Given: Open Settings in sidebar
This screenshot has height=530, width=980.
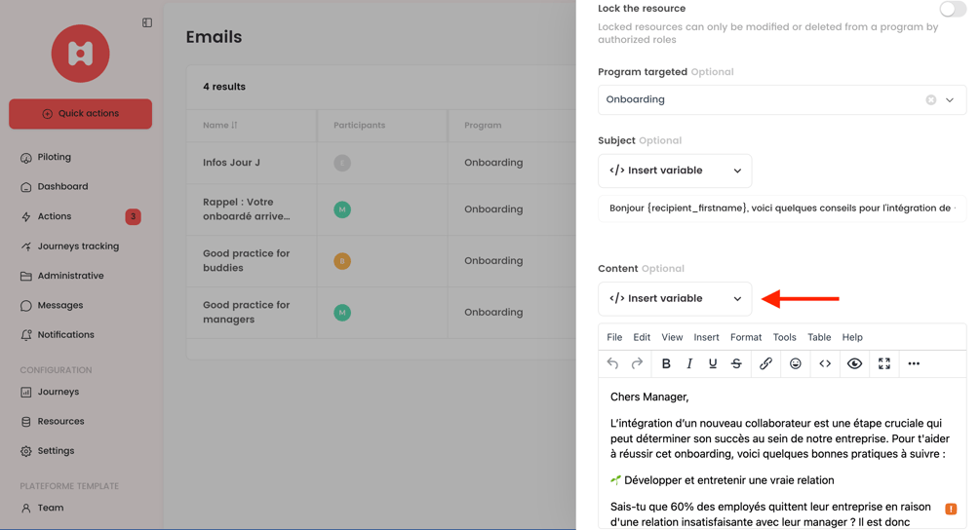Looking at the screenshot, I should pyautogui.click(x=56, y=451).
